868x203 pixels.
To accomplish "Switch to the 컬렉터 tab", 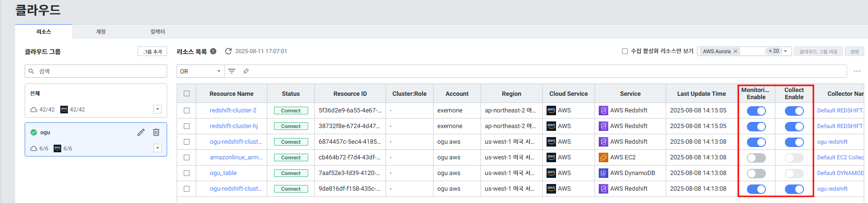I will click(x=158, y=32).
